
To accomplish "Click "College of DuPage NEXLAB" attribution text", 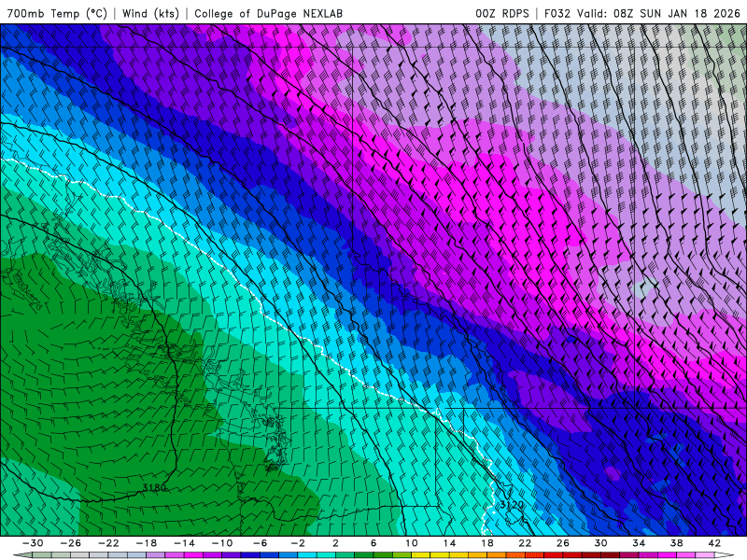I will coord(268,13).
